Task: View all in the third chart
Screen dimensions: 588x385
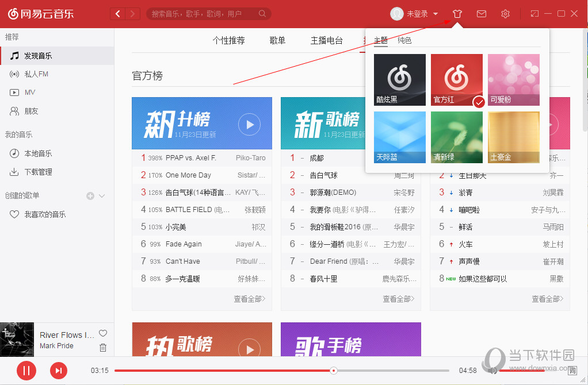Action: coord(548,299)
